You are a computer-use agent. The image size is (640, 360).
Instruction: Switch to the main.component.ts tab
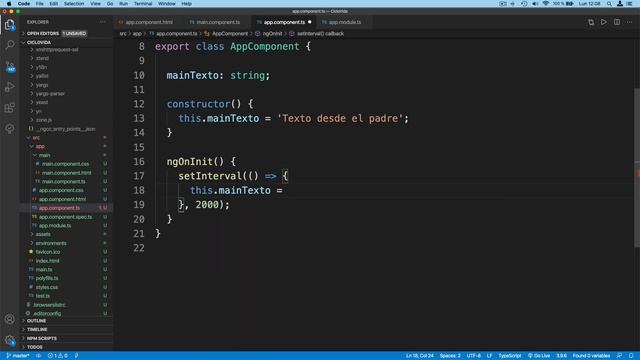coord(218,22)
